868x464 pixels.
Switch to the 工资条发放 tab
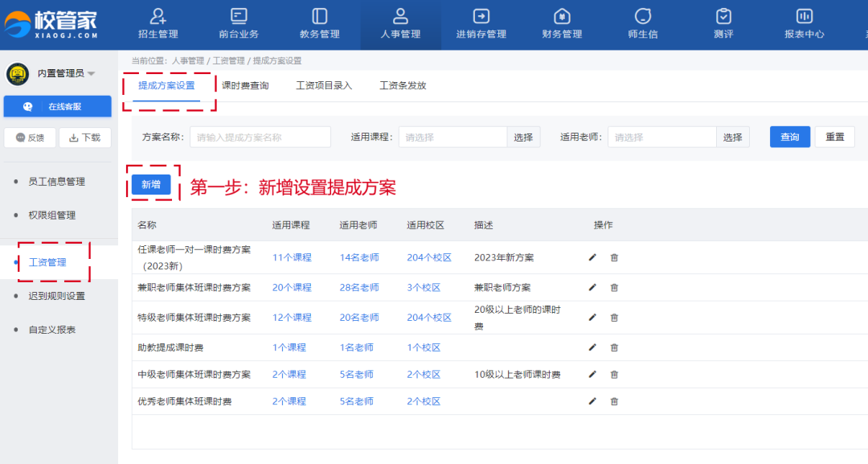403,85
